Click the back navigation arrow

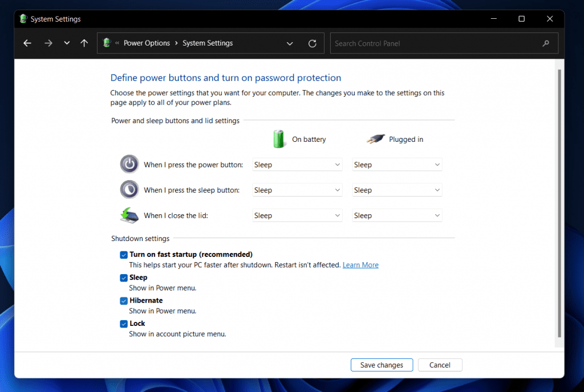pos(27,43)
